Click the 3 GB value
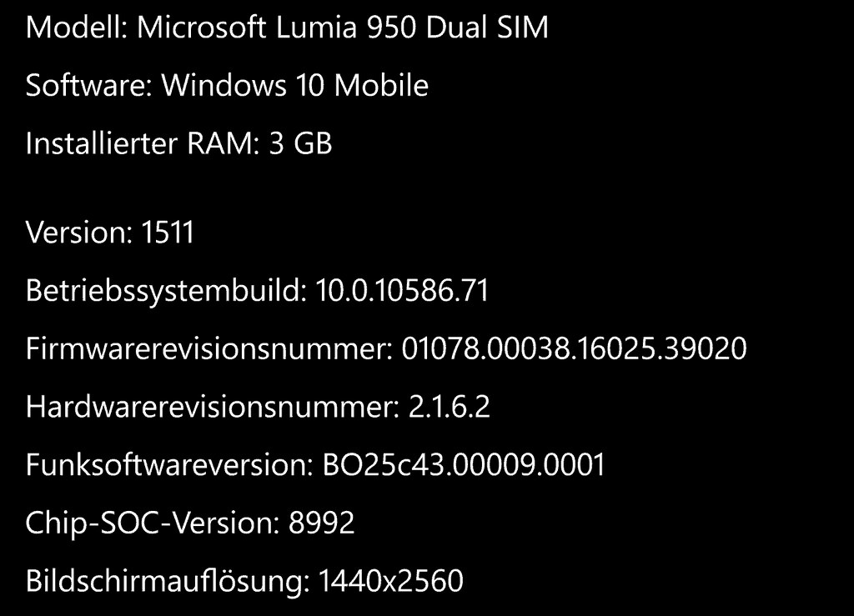854x616 pixels. (300, 143)
